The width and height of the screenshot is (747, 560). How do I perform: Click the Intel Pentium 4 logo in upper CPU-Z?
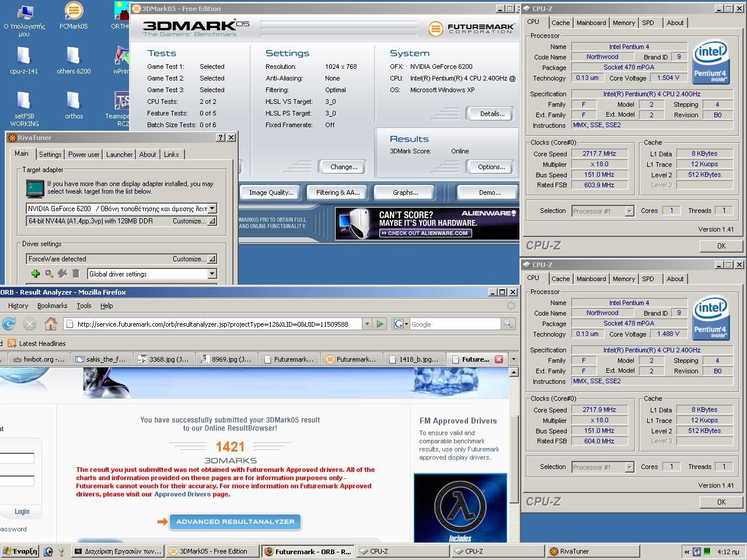coord(710,61)
